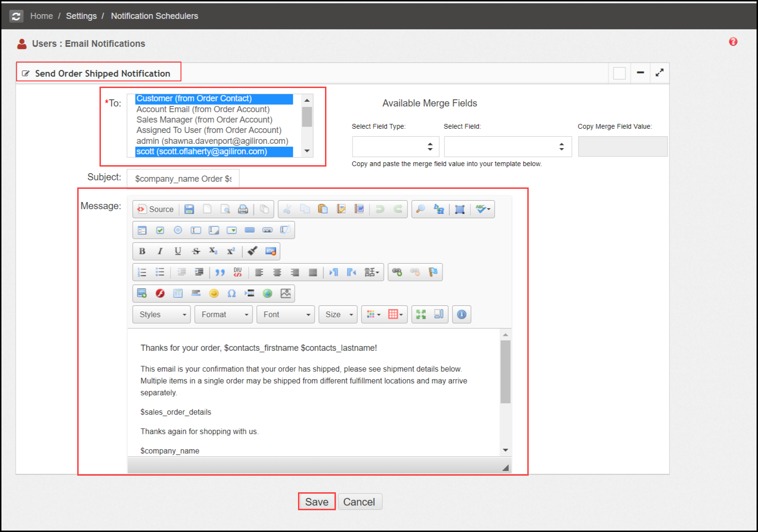This screenshot has height=532, width=758.
Task: Click the Insert Table icon
Action: [x=178, y=293]
